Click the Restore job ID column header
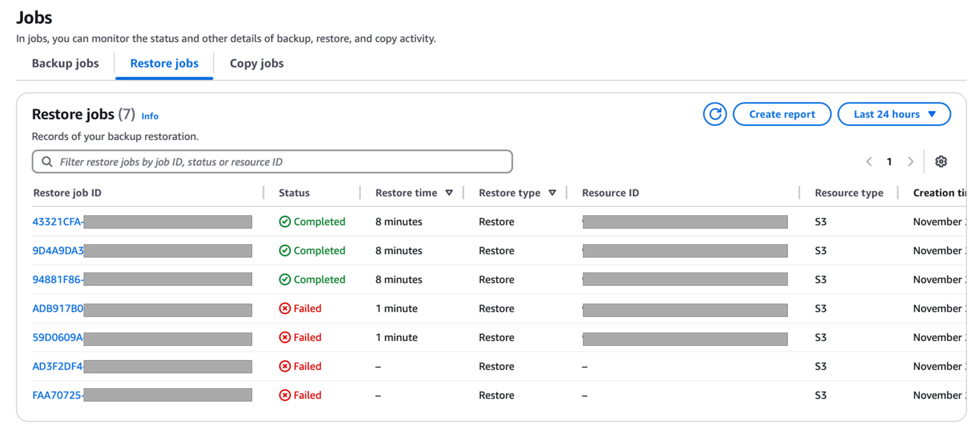980x432 pixels. [67, 193]
